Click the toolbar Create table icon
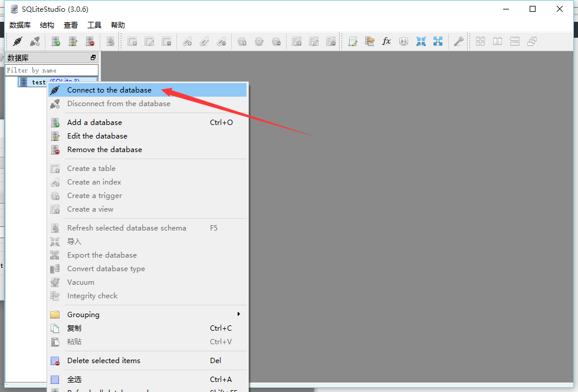Viewport: 578px width, 392px height. tap(132, 41)
